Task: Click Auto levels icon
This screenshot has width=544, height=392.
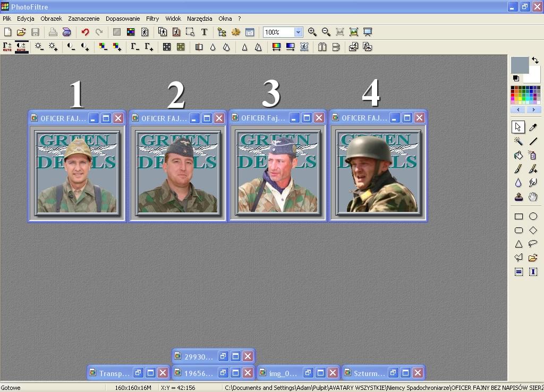Action: pos(7,47)
